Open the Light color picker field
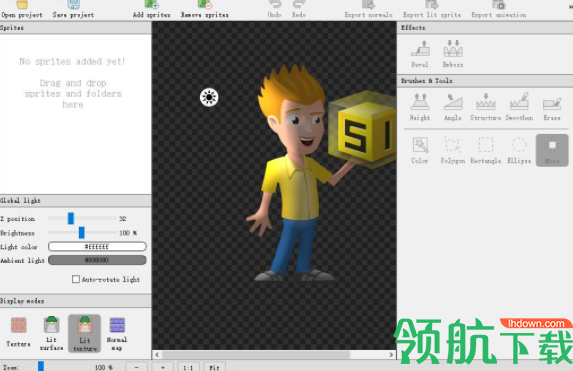573x371 pixels. coord(97,247)
